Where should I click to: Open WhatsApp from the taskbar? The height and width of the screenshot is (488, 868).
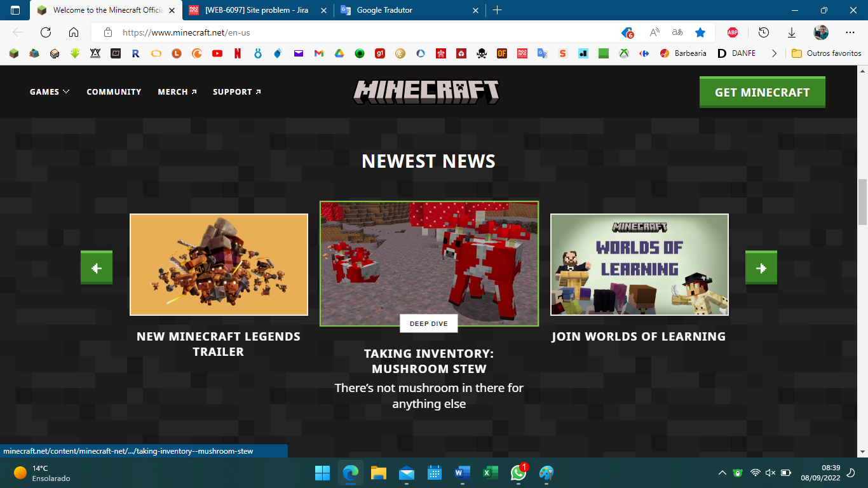point(519,473)
